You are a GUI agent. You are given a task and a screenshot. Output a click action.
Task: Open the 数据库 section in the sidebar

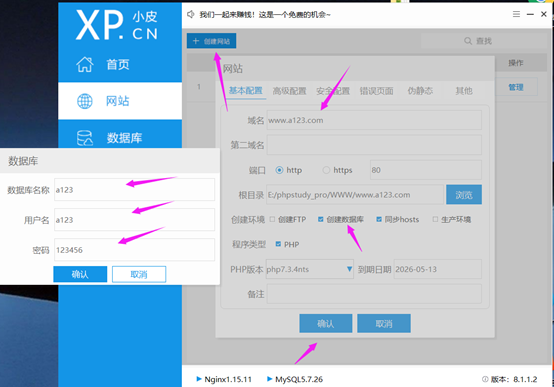(120, 138)
